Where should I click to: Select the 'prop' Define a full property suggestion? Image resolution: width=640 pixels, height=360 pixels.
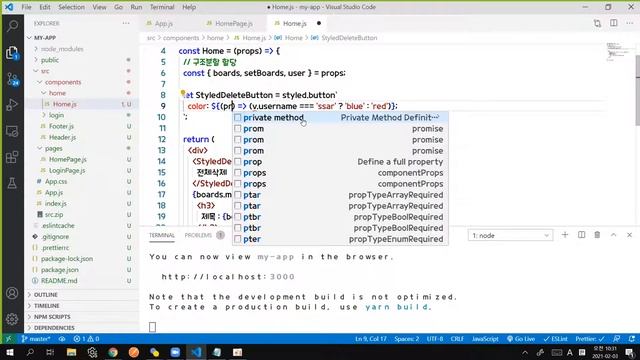pos(340,162)
